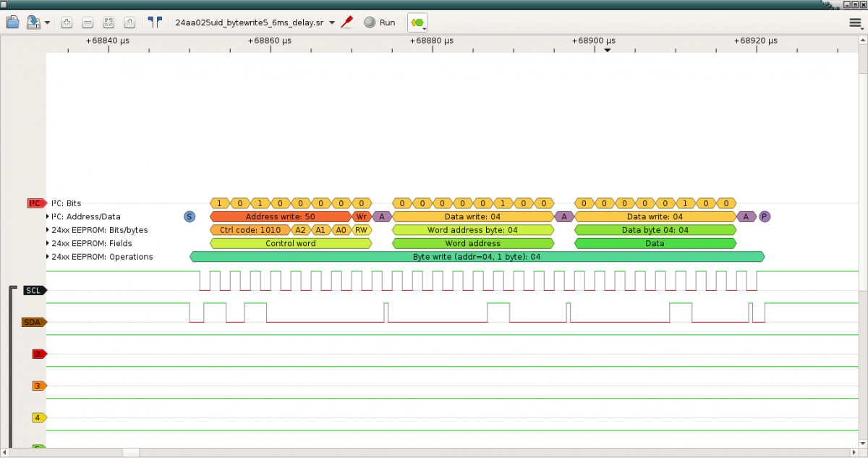Toggle the cursors display
The width and height of the screenshot is (868, 458).
click(155, 22)
